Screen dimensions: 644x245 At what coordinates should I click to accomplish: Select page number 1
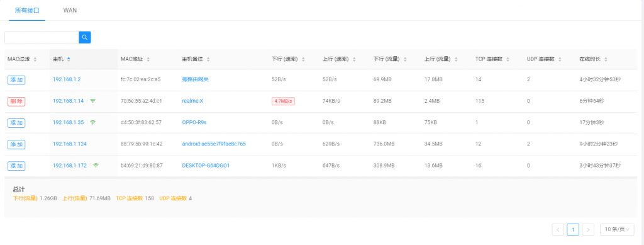[573, 229]
